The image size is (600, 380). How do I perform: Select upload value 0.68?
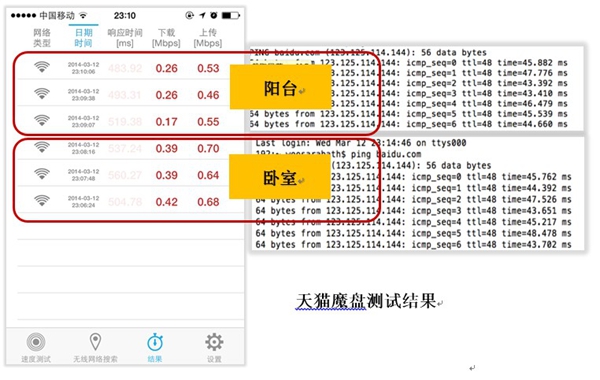point(208,202)
